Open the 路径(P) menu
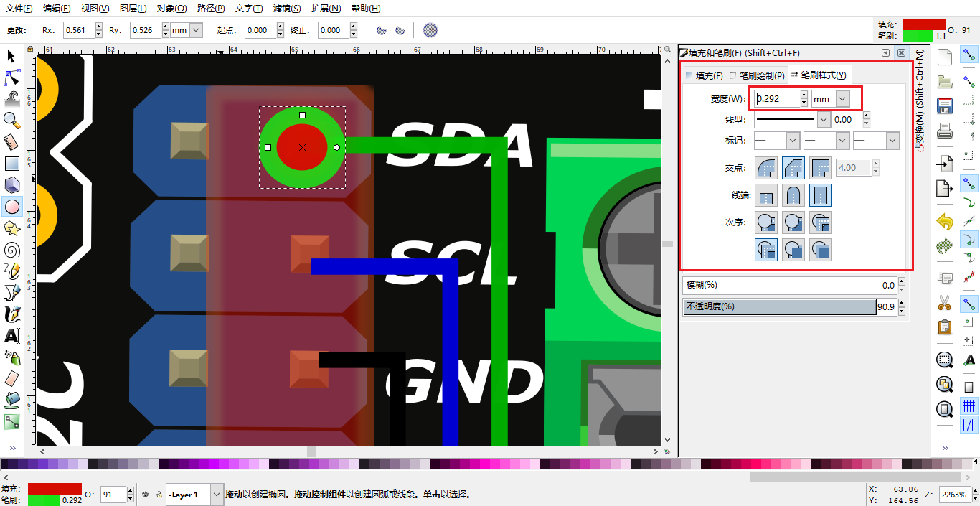980x506 pixels. pos(210,9)
